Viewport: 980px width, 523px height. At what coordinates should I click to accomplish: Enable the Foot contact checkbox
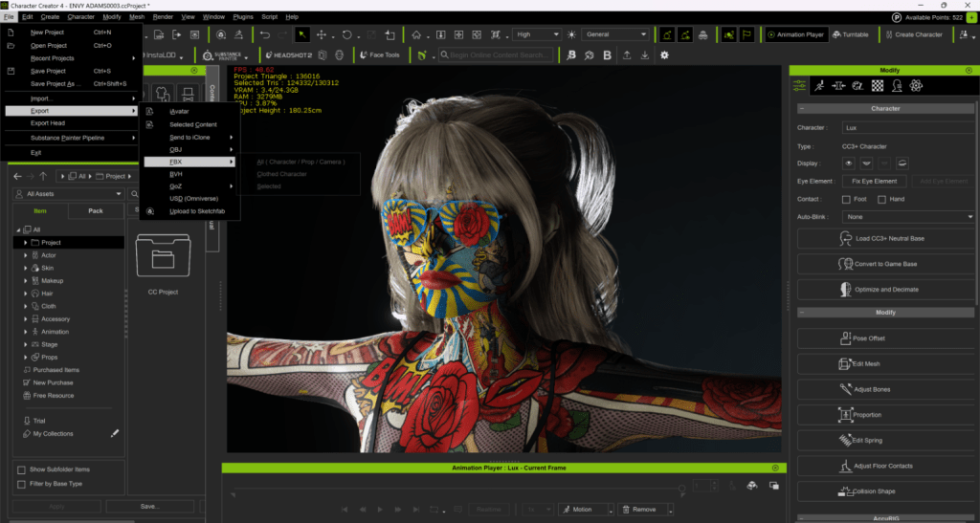point(846,199)
